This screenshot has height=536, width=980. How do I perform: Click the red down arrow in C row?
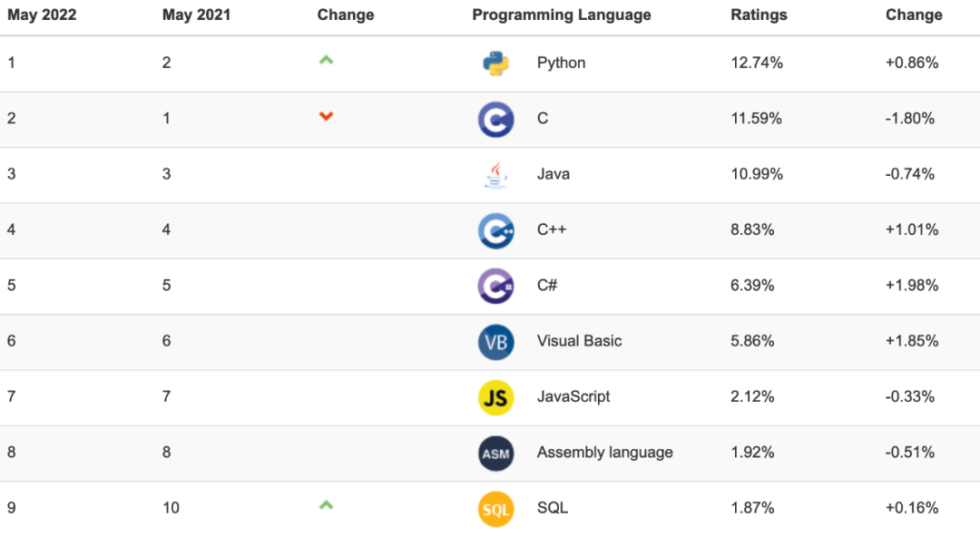coord(327,116)
